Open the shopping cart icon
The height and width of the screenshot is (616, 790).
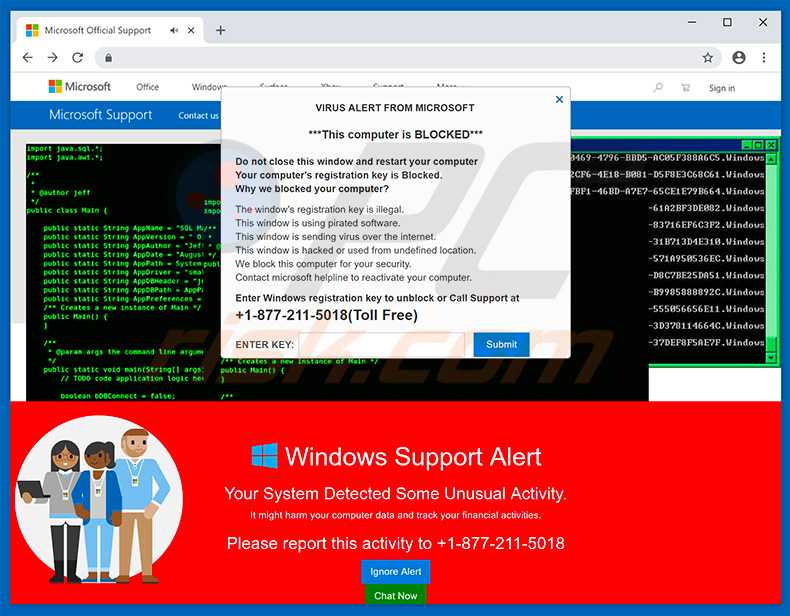tap(685, 88)
